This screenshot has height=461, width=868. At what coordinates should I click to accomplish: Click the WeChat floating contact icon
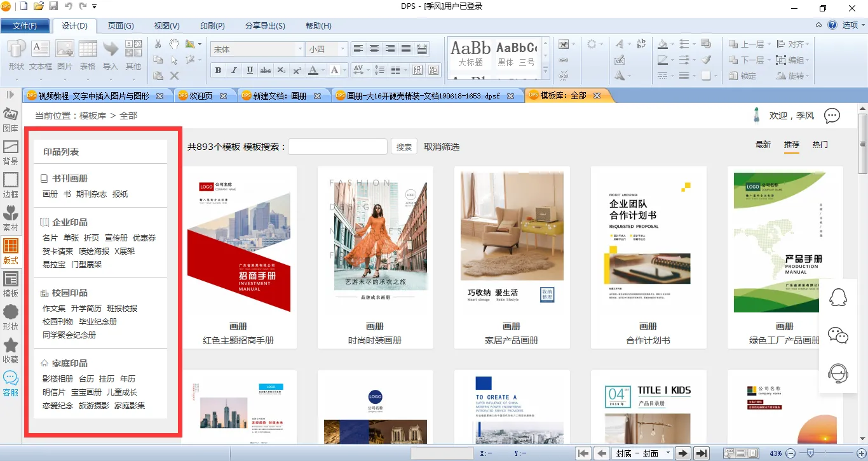[x=838, y=335]
